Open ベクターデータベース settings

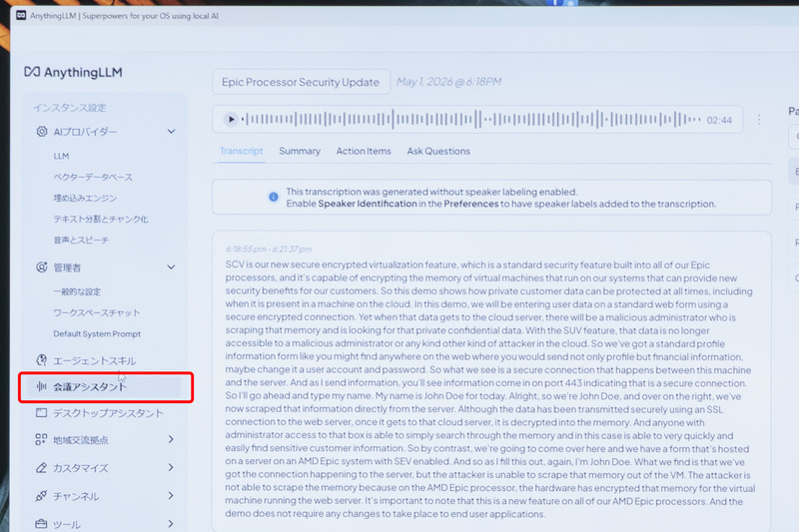[93, 177]
